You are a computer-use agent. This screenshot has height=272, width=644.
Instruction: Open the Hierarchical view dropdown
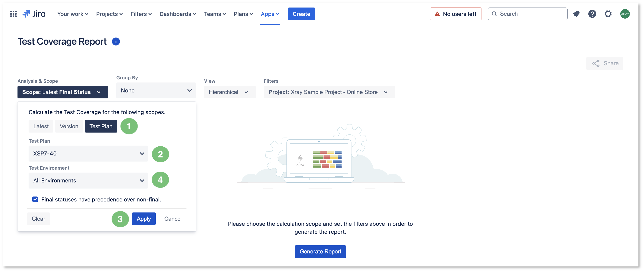click(x=229, y=92)
